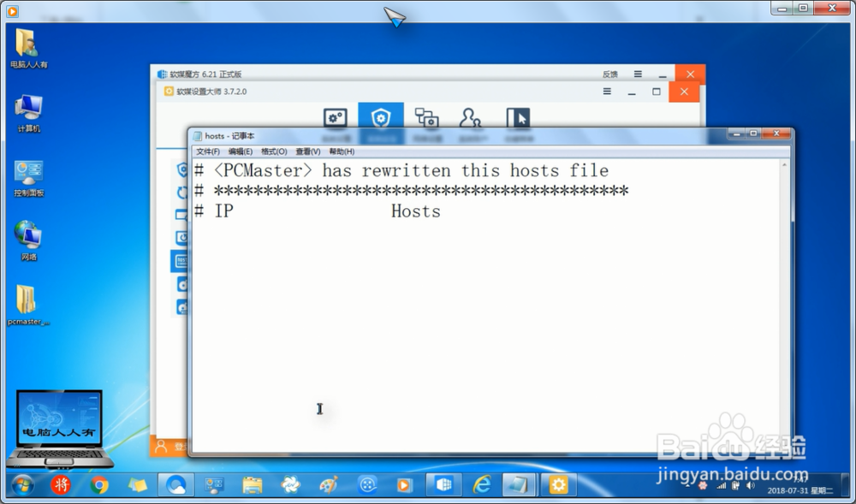Open Internet Explorer from taskbar

(x=481, y=485)
